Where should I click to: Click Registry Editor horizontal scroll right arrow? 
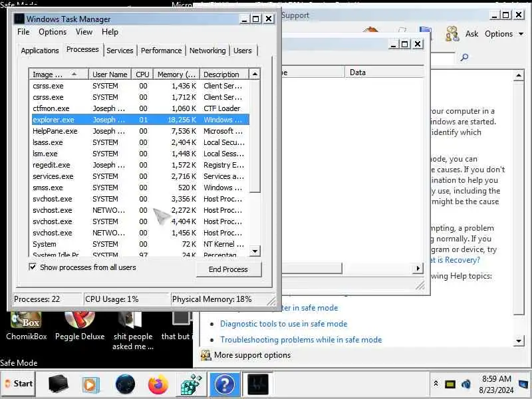click(418, 269)
